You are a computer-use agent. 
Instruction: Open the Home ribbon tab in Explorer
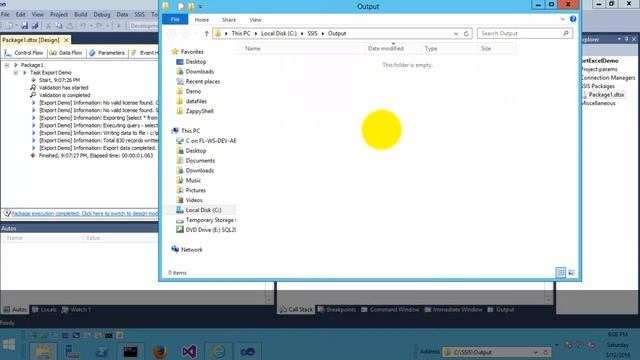coord(202,20)
